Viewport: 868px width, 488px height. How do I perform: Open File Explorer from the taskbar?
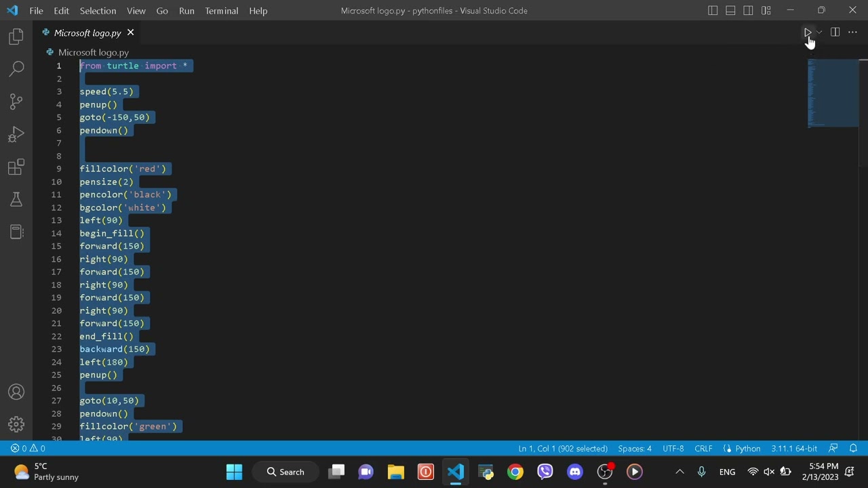tap(396, 472)
